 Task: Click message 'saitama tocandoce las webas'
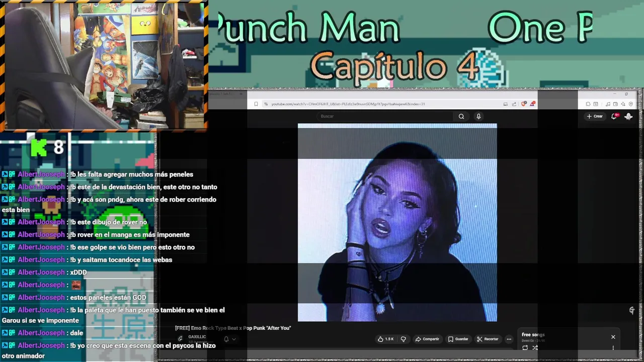tap(121, 260)
